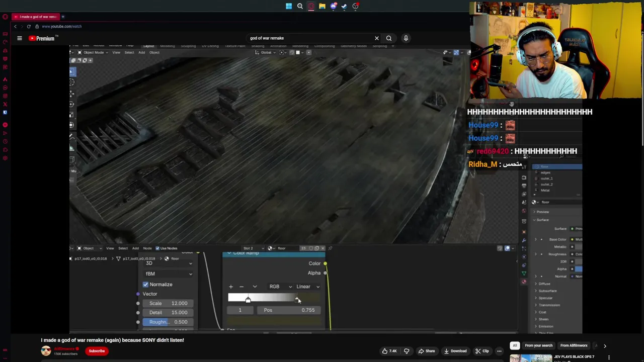The image size is (644, 362).
Task: Collapse the Surface panel
Action: coord(542,220)
